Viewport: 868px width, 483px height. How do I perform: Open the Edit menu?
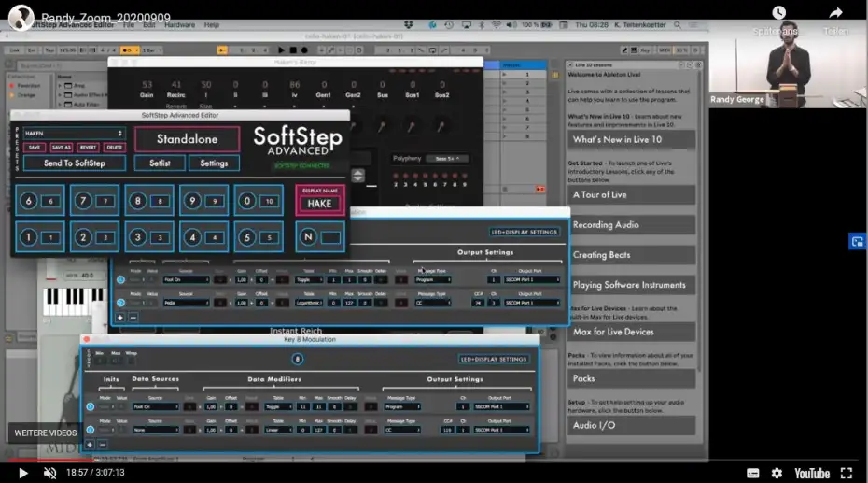[149, 25]
